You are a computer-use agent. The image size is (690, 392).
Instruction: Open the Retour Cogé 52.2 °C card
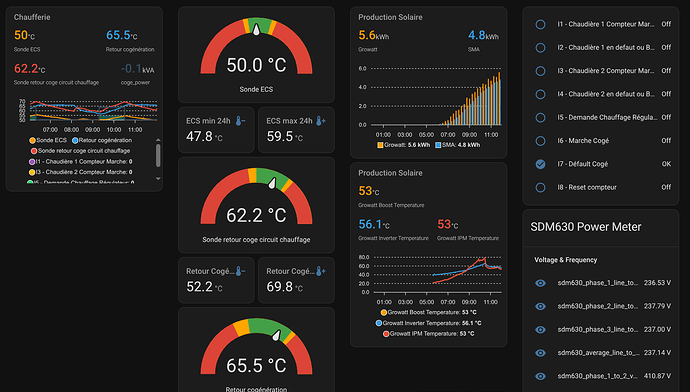click(x=216, y=280)
